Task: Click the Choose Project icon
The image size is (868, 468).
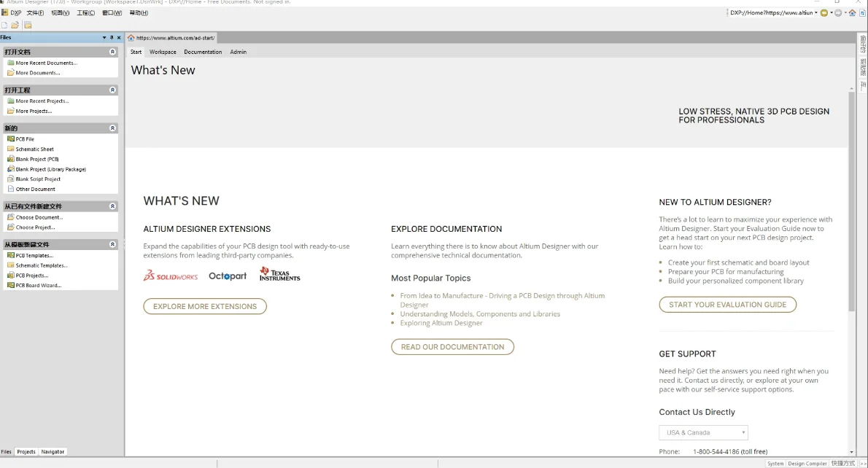Action: pyautogui.click(x=10, y=227)
